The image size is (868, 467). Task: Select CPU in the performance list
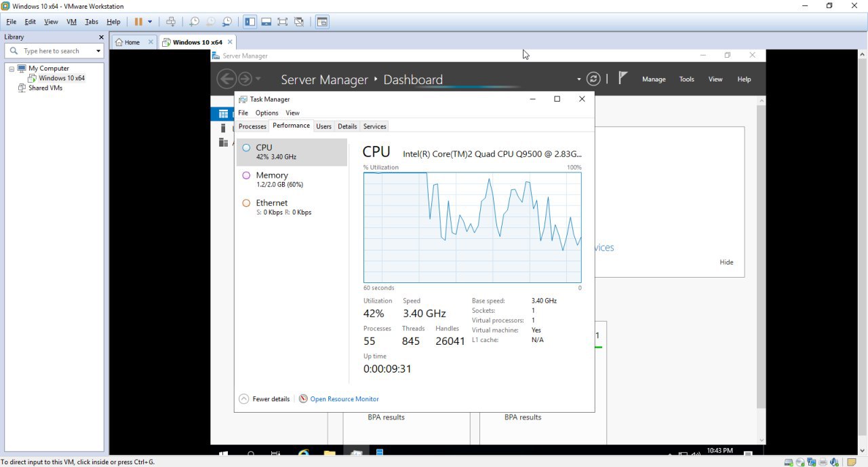[292, 152]
